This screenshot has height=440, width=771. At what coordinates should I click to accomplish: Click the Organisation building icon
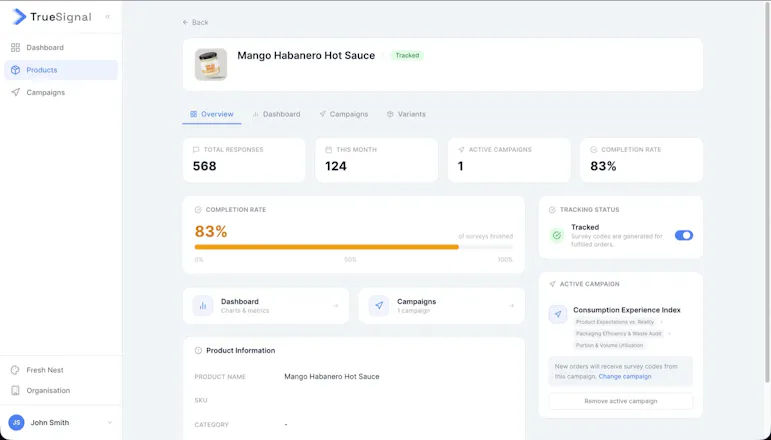[x=15, y=390]
